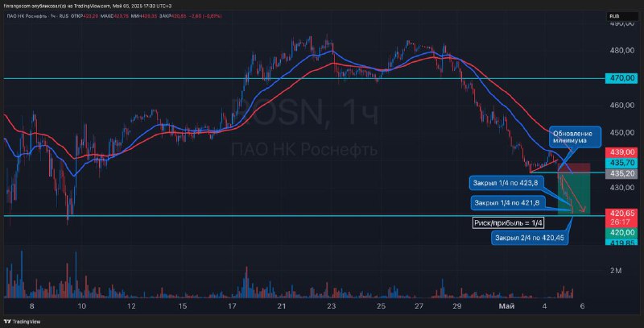Screen dimensions: 644x328
Task: Click the 450,00 price axis label
Action: tap(621, 132)
